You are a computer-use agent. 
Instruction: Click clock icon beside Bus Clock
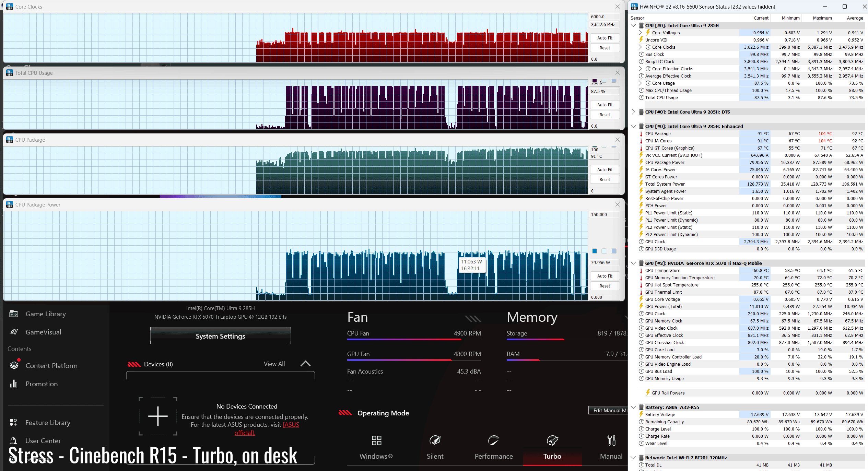pos(641,54)
